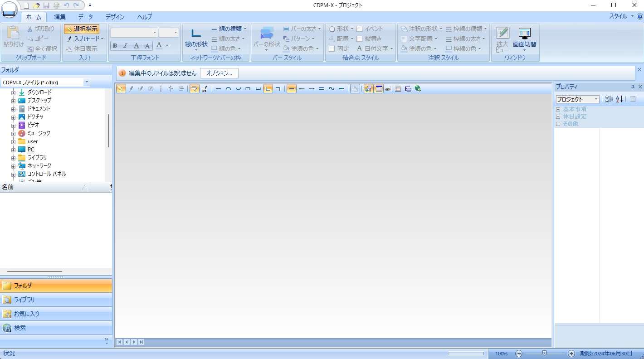Open the 検索 pane button
Screen dimensions: 644x359
[x=56, y=328]
